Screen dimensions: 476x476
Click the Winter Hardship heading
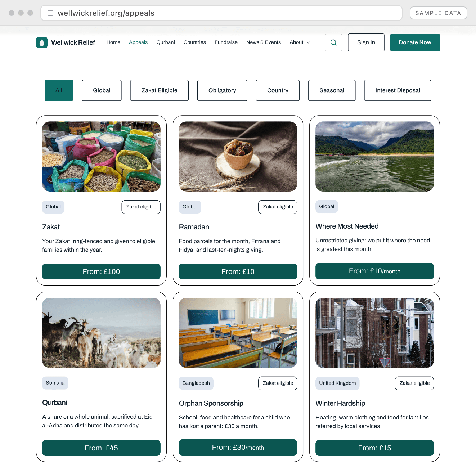(340, 403)
